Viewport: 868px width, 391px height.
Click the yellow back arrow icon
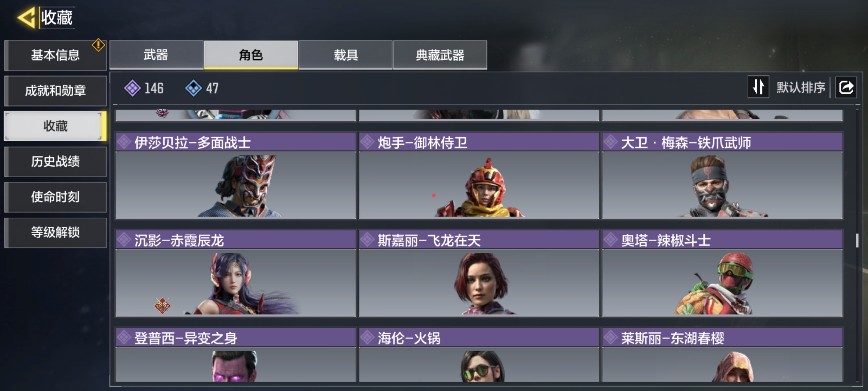tap(26, 17)
